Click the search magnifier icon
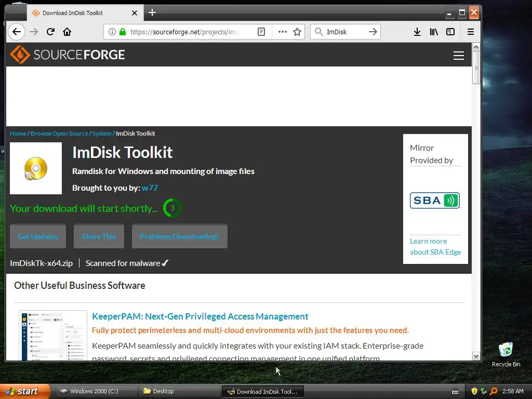This screenshot has height=399, width=532. 318,32
